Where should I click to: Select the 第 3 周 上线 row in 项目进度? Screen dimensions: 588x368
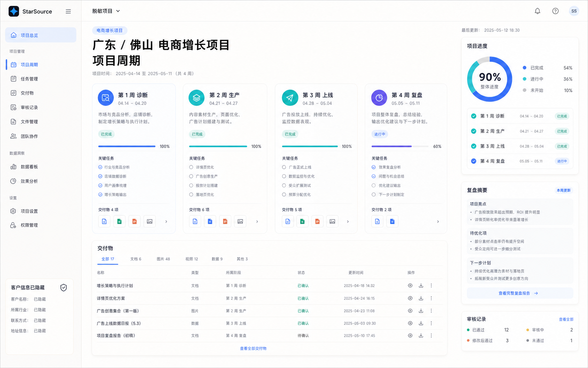coord(520,146)
